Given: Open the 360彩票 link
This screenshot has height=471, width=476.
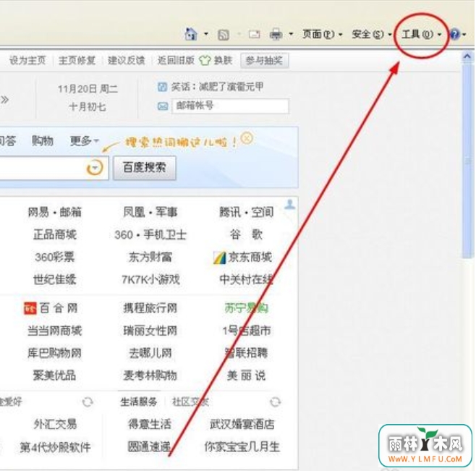Looking at the screenshot, I should click(x=55, y=257).
